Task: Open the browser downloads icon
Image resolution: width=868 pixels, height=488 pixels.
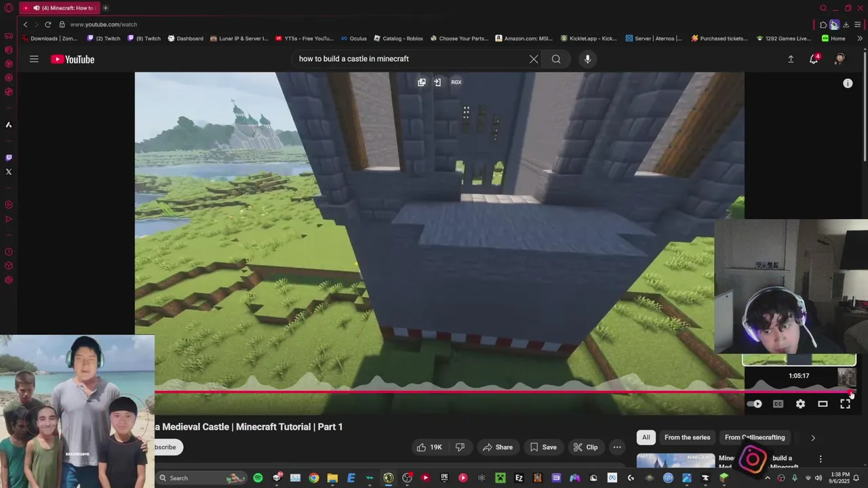Action: [x=846, y=24]
